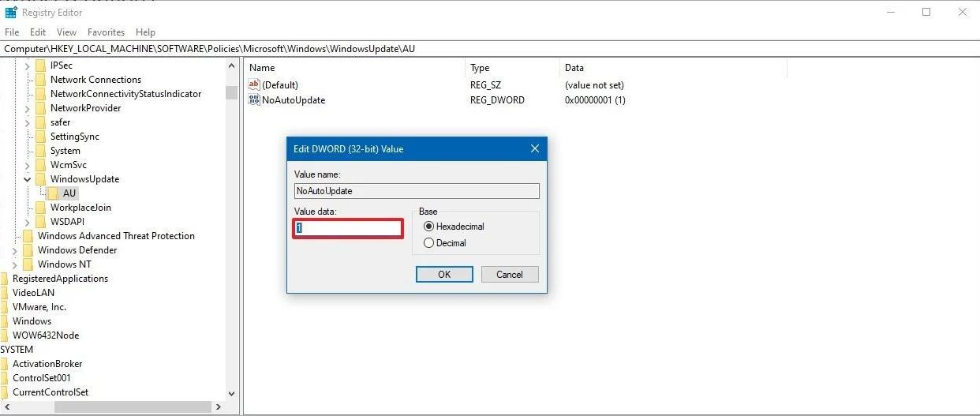The image size is (980, 416).
Task: Click the WindowsUpdate folder icon
Action: click(41, 179)
